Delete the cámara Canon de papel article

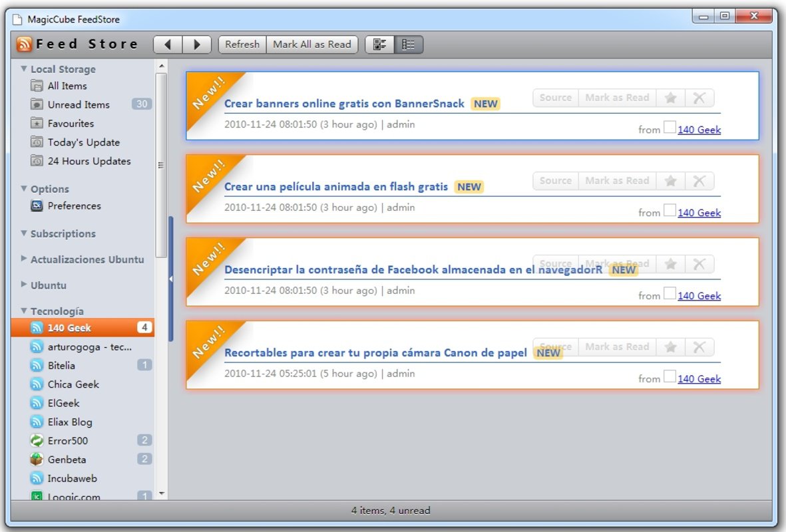699,347
